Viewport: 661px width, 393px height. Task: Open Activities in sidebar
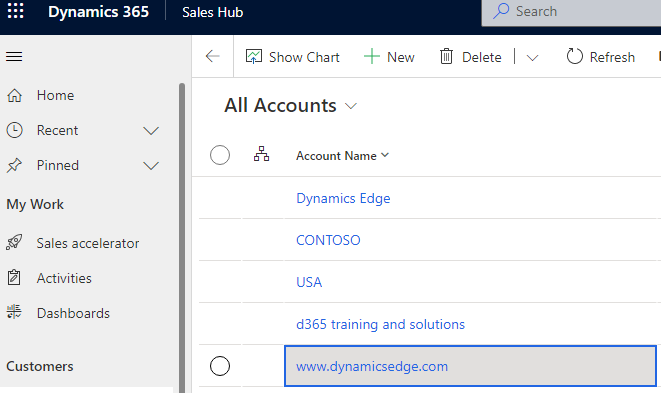click(x=64, y=278)
